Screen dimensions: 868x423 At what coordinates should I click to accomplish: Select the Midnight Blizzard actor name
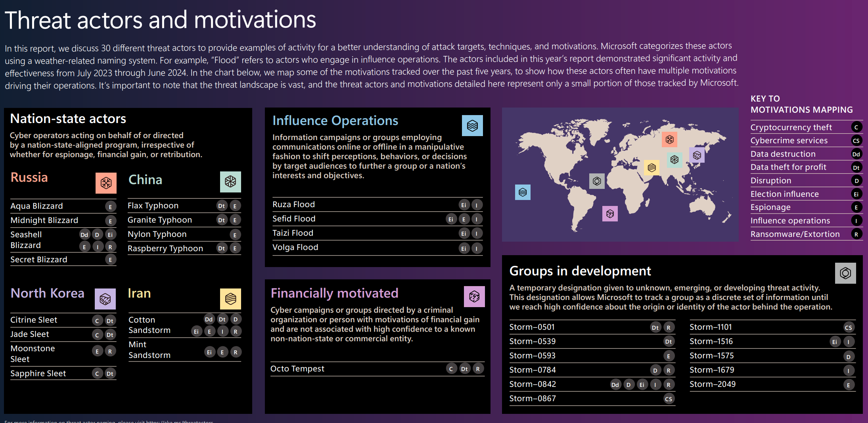pos(44,220)
